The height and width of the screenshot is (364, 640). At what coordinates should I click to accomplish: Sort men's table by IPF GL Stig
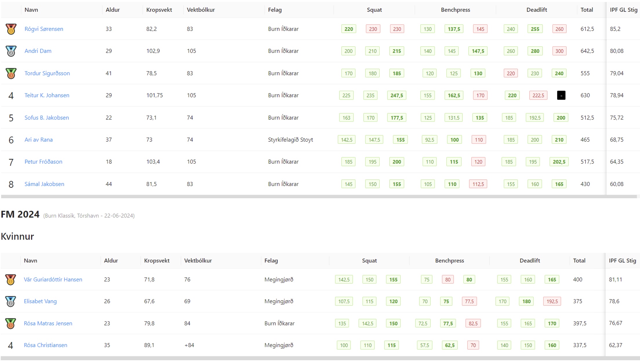[x=623, y=10]
